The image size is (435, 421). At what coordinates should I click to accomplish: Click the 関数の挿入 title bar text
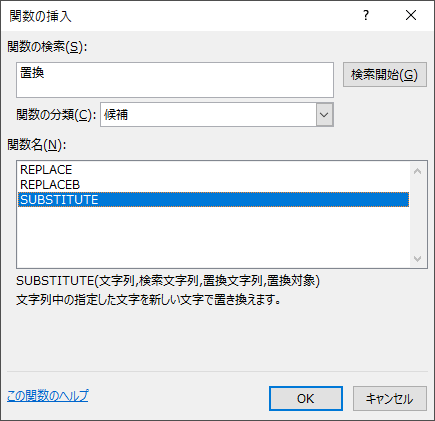click(40, 16)
